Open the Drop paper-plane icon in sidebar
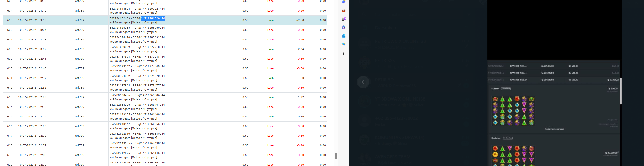644x166 pixels. pos(344,44)
